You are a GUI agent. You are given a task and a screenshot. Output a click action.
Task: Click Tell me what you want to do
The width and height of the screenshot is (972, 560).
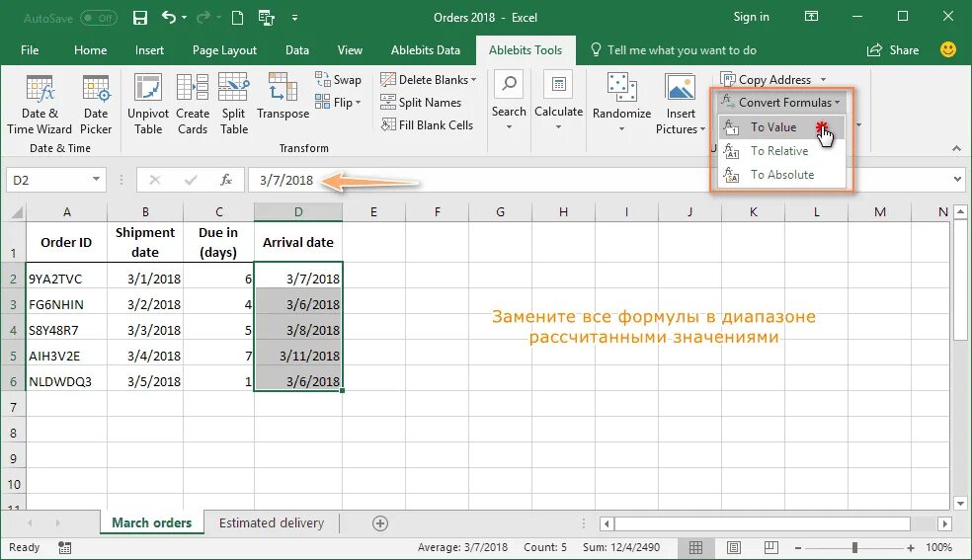click(x=674, y=50)
